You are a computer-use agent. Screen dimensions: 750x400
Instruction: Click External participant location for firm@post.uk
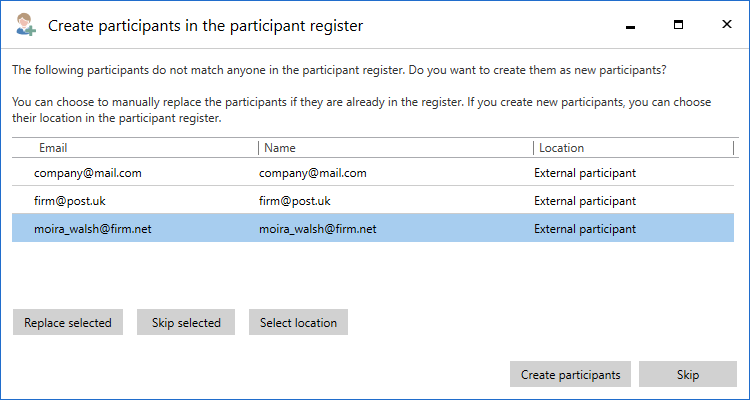(x=585, y=200)
